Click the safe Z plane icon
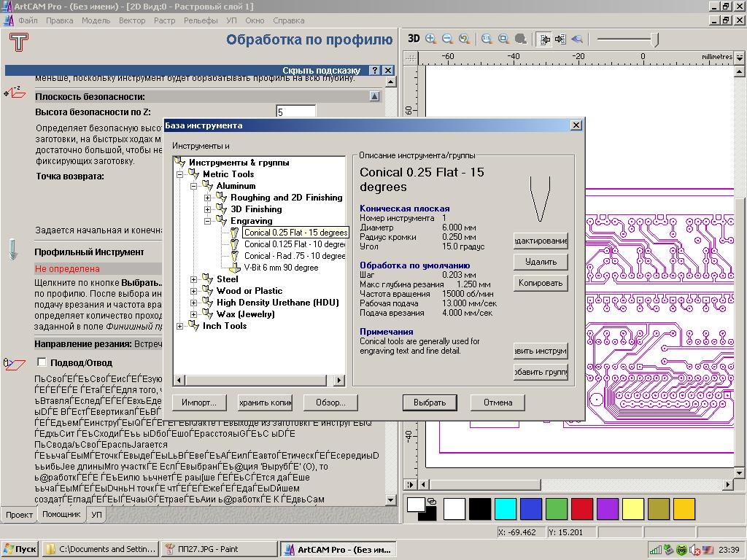747x560 pixels. [x=15, y=91]
